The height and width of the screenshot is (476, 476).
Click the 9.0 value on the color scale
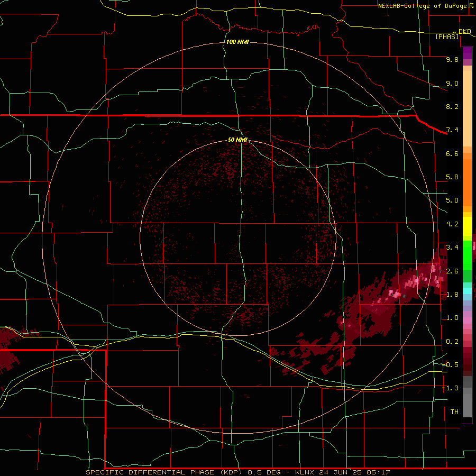click(452, 83)
